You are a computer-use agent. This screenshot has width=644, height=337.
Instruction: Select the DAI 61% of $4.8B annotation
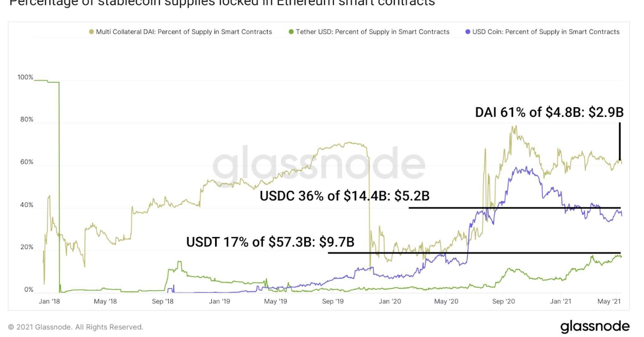(x=549, y=112)
